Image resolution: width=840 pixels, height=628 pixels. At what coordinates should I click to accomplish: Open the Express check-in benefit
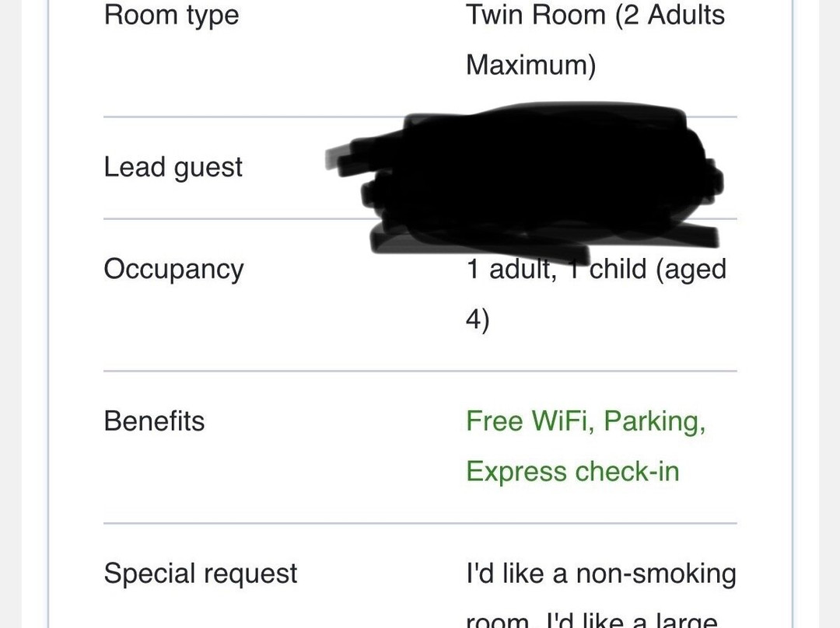[572, 472]
